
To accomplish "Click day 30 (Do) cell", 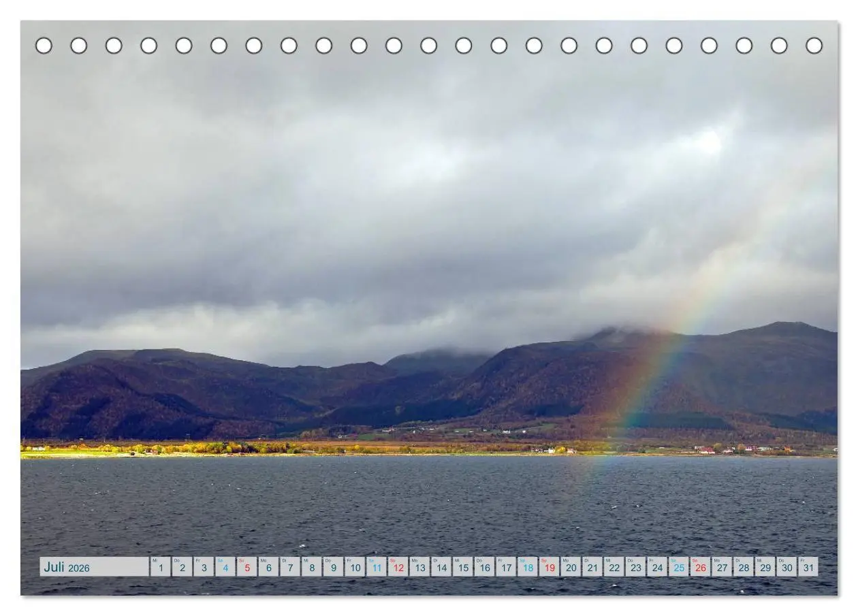I will click(787, 566).
